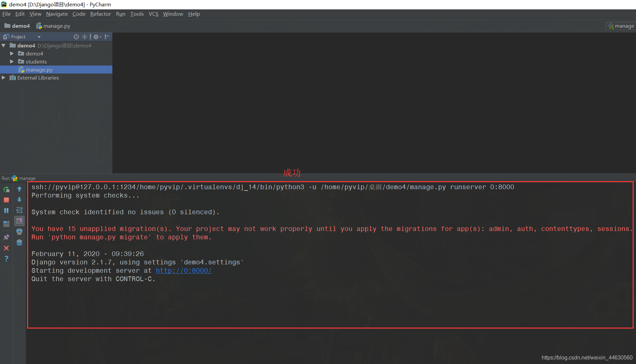Open the Refactor menu
Screen dimensions: 636x364
coord(100,14)
